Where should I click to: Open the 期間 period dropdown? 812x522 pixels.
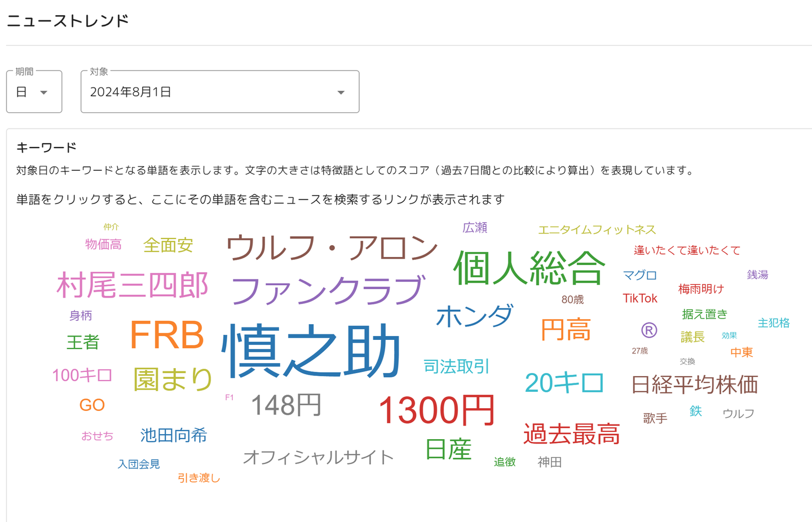point(34,92)
